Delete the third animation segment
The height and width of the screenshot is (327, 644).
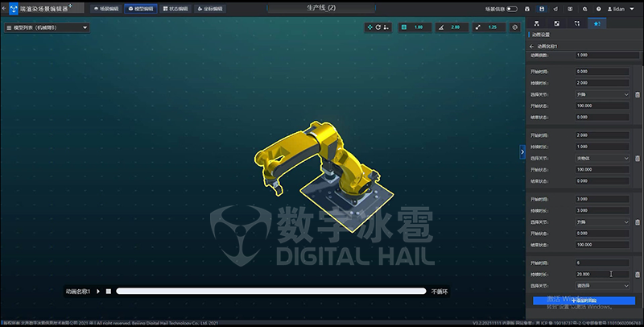[638, 222]
